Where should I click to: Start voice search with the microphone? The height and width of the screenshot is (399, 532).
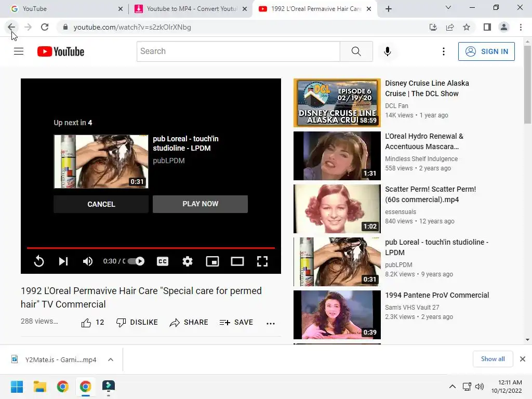(x=388, y=51)
